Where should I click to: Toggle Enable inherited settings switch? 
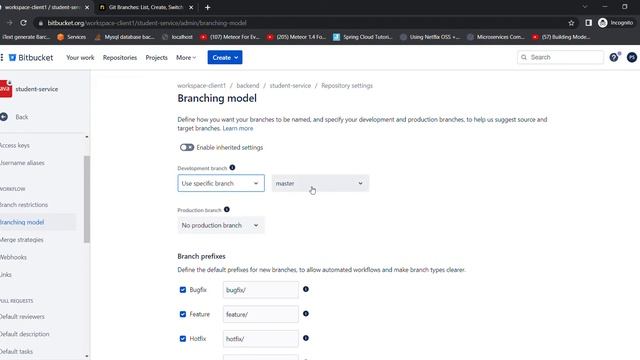[187, 147]
